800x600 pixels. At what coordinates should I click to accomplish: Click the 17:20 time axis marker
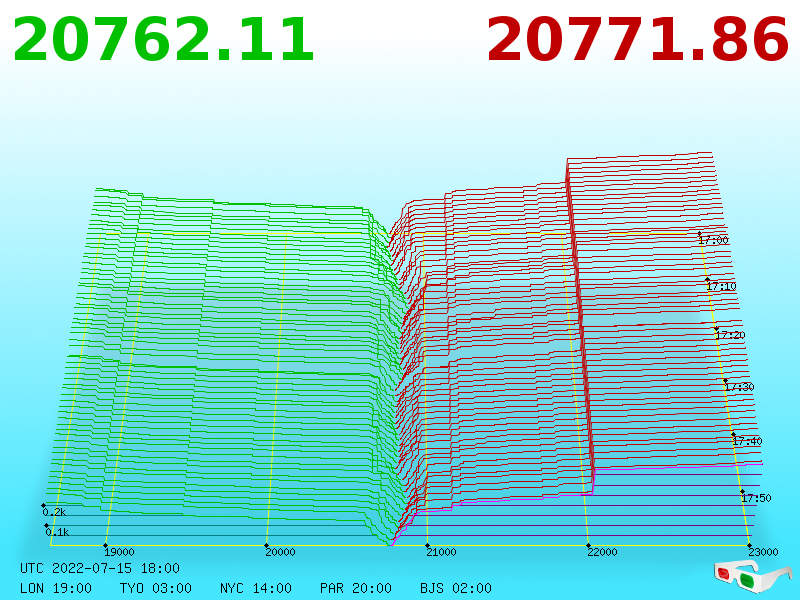(x=730, y=335)
